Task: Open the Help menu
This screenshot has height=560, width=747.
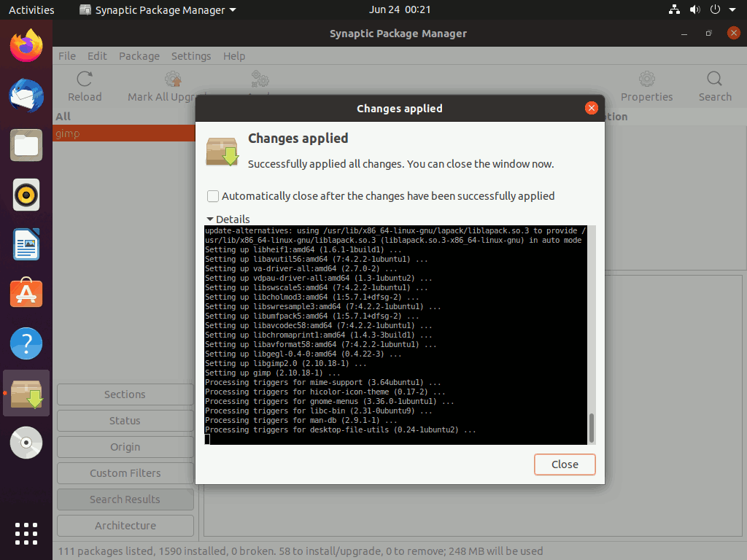Action: pos(234,55)
